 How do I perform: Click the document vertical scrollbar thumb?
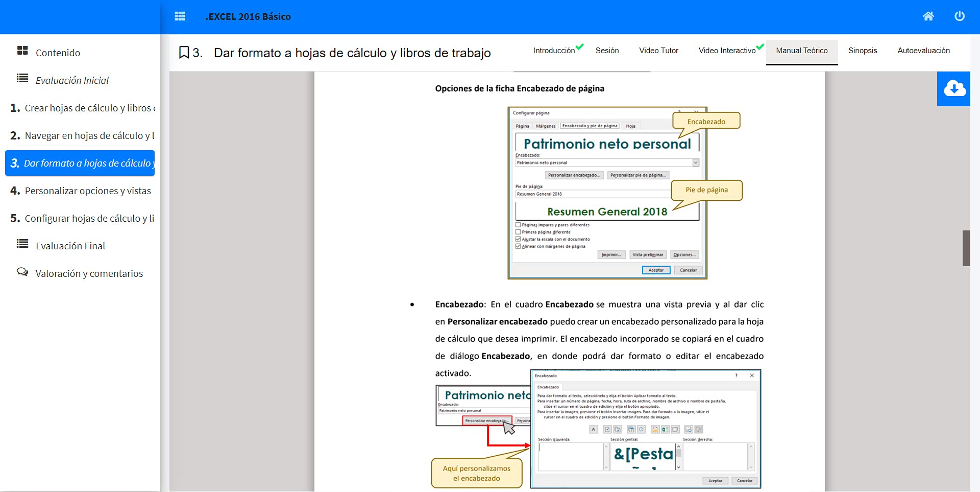point(966,248)
